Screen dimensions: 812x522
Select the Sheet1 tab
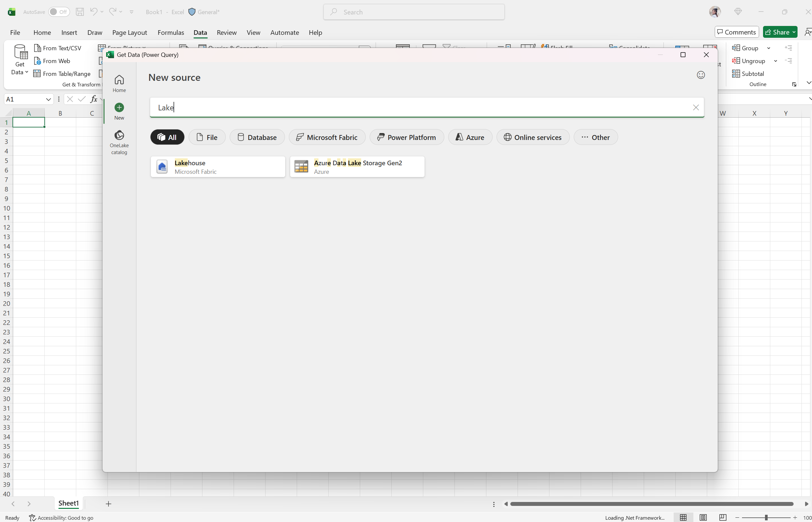click(68, 503)
